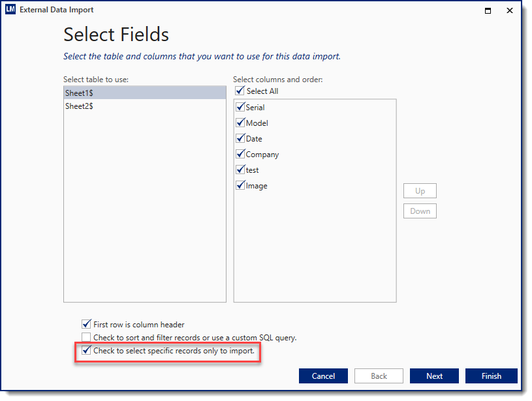Uncheck the Serial column checkbox
Image resolution: width=532 pixels, height=401 pixels.
(x=240, y=108)
